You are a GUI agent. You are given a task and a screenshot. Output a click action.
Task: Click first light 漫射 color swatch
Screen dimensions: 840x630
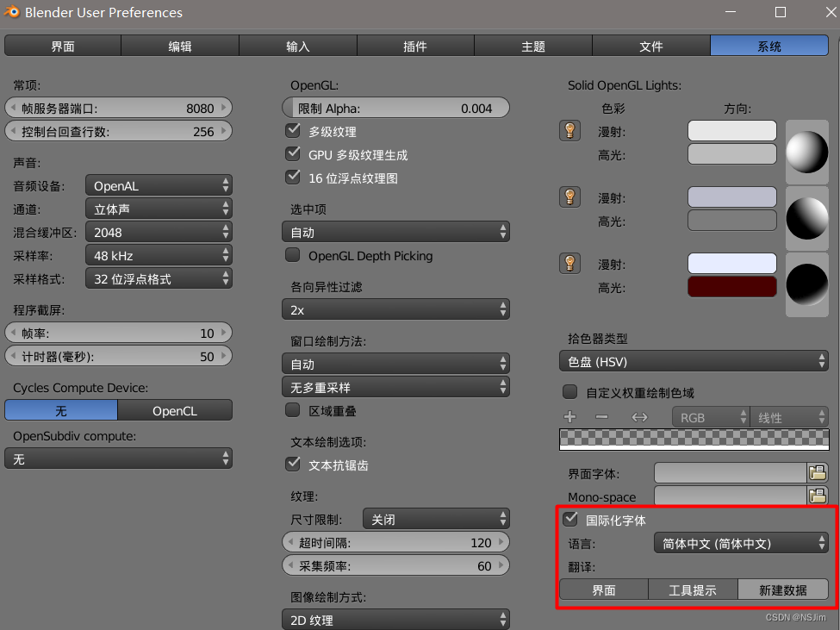click(731, 130)
